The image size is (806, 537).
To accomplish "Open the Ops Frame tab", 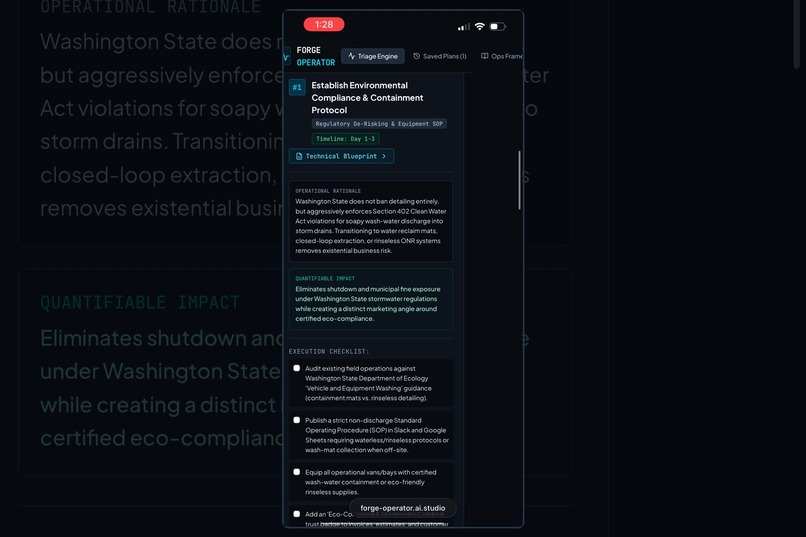I will 502,56.
